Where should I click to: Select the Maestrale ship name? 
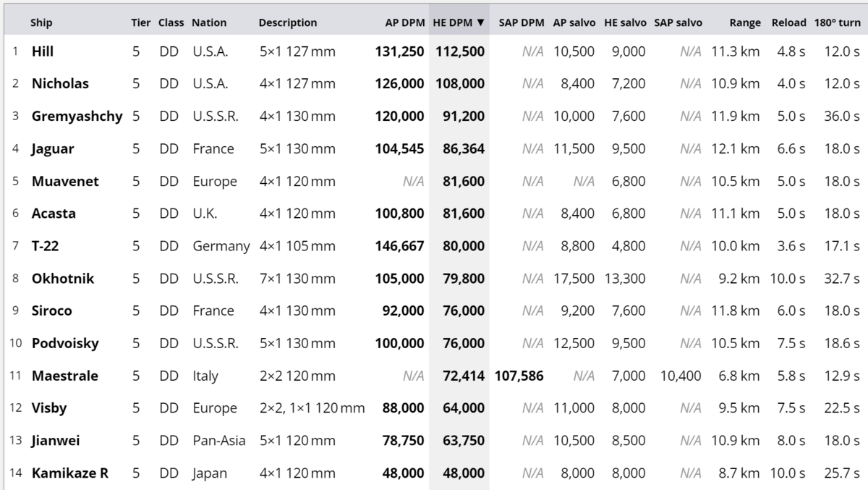pos(65,376)
